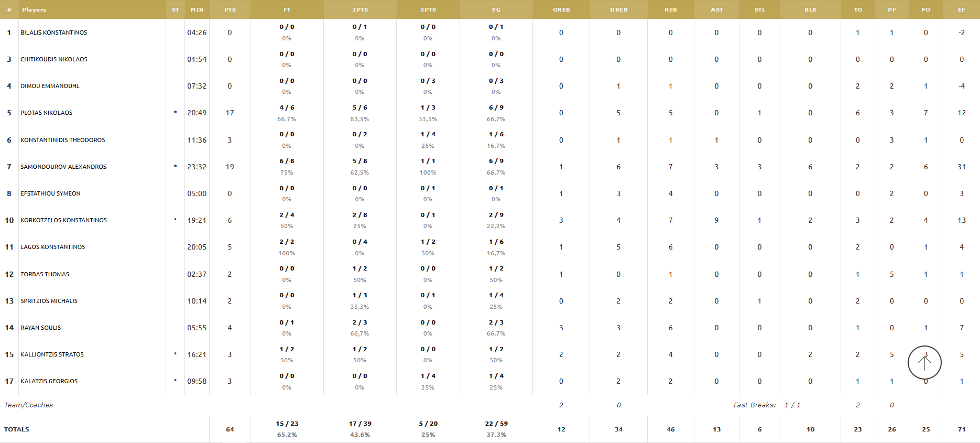The image size is (980, 443).
Task: Click the AST column header
Action: pyautogui.click(x=717, y=9)
